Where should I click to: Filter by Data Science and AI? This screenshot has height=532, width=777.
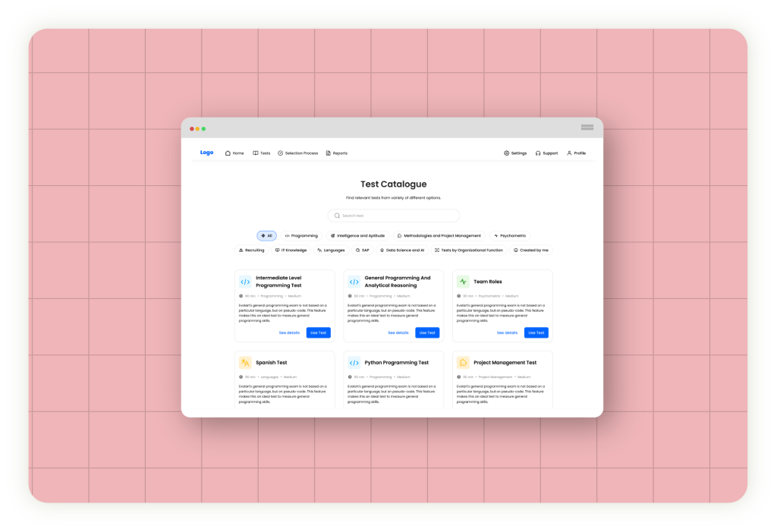tap(403, 250)
